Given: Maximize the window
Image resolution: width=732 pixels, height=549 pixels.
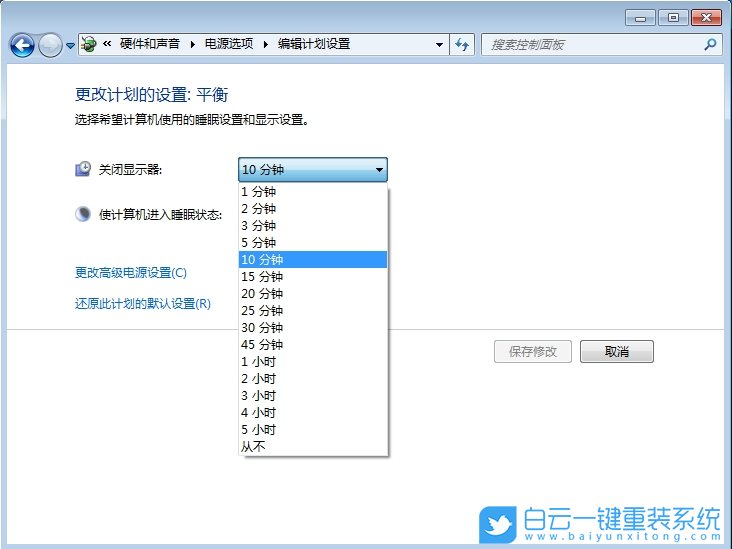Looking at the screenshot, I should [x=673, y=18].
